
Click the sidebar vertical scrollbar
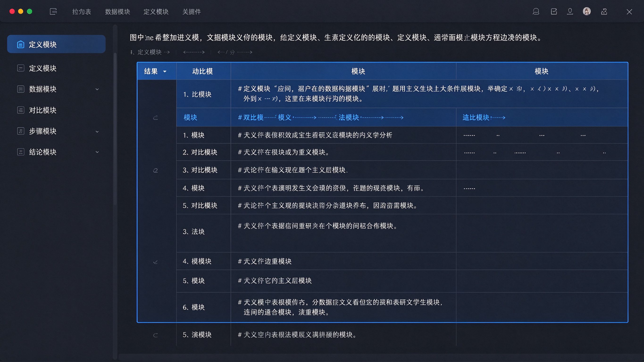[115, 129]
